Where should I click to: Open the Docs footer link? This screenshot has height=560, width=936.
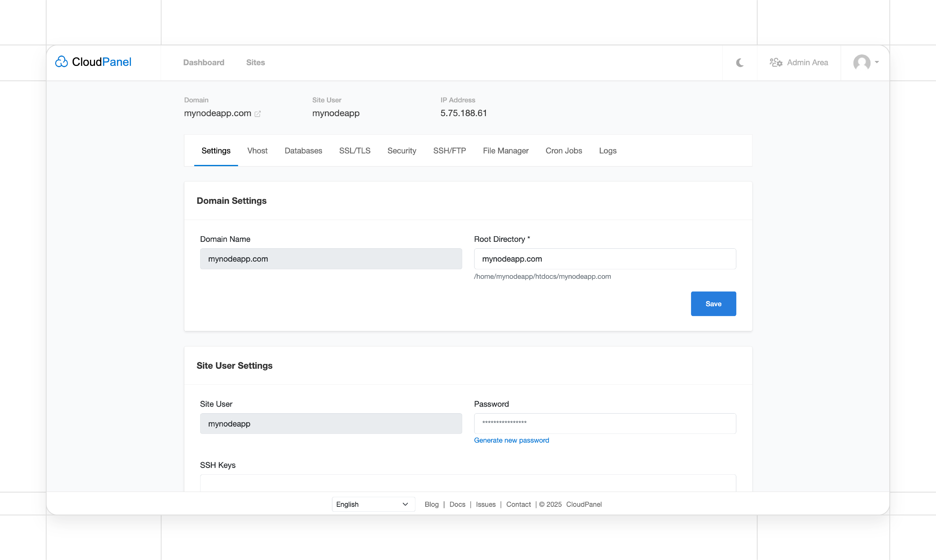pyautogui.click(x=457, y=504)
